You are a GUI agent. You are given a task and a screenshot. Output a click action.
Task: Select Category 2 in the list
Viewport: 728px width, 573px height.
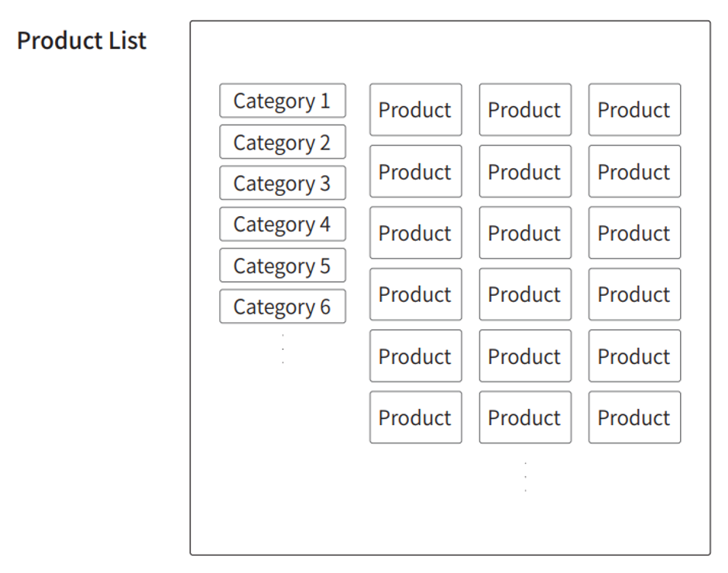(x=282, y=142)
